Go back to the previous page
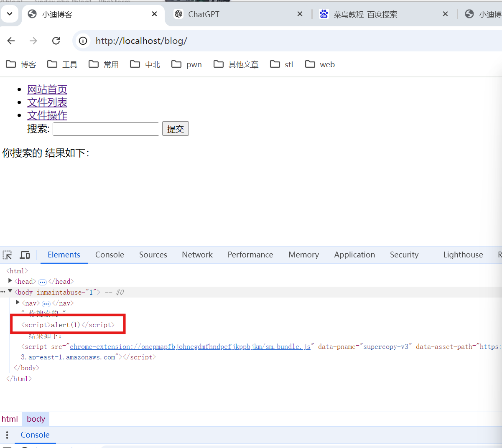The image size is (502, 448). (11, 41)
